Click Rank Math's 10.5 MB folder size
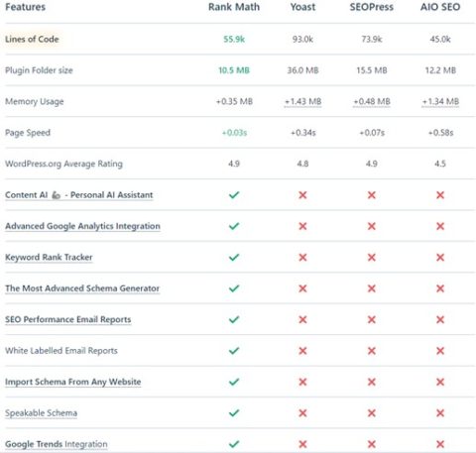The width and height of the screenshot is (476, 453). [234, 70]
